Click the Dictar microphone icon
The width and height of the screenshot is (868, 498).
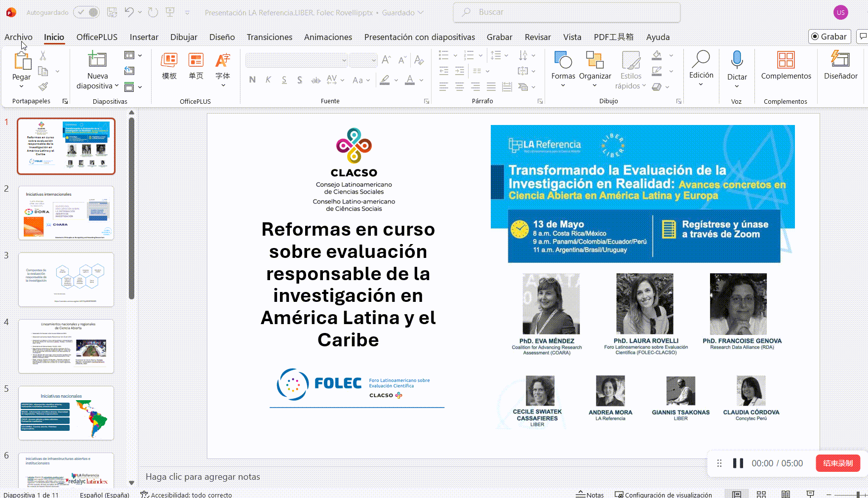(737, 59)
